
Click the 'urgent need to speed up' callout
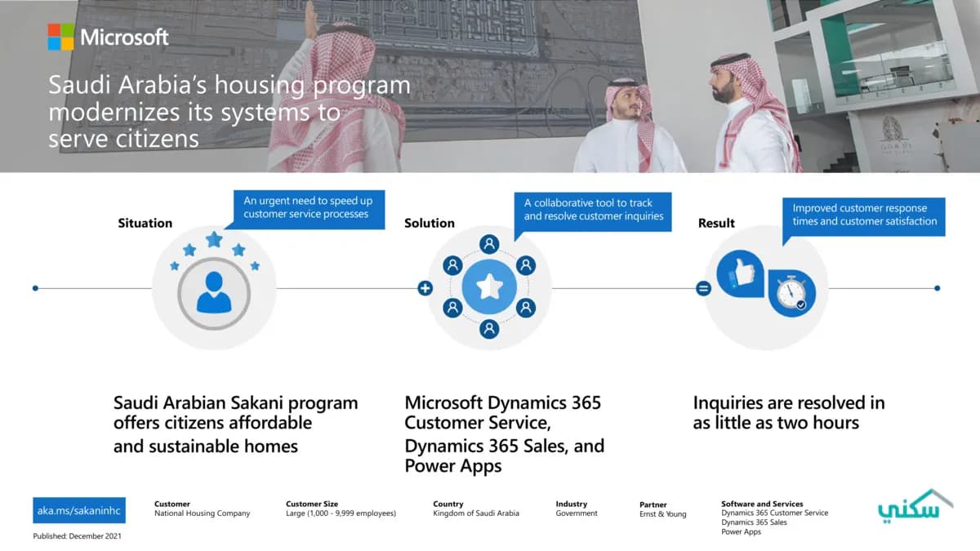[308, 208]
